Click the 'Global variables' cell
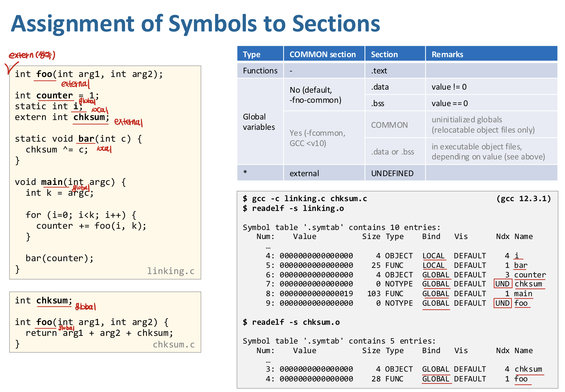Viewport: 565px width, 392px height. pyautogui.click(x=260, y=122)
